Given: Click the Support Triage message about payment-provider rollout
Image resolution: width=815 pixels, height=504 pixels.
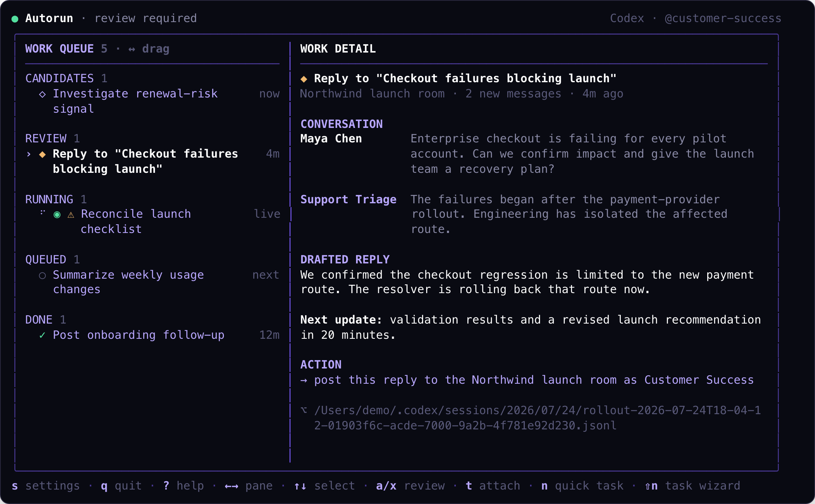Looking at the screenshot, I should click(x=569, y=214).
